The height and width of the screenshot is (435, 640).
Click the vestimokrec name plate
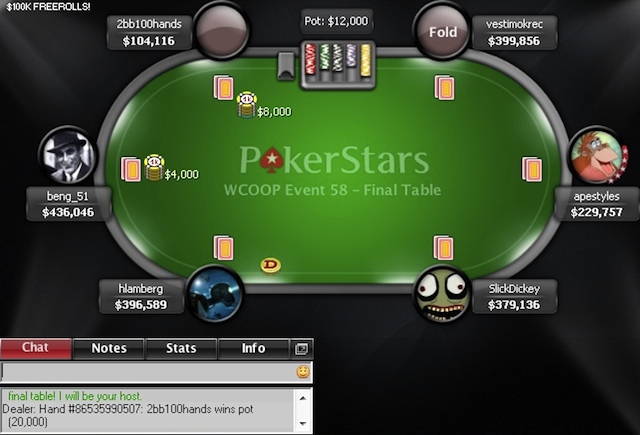514,33
